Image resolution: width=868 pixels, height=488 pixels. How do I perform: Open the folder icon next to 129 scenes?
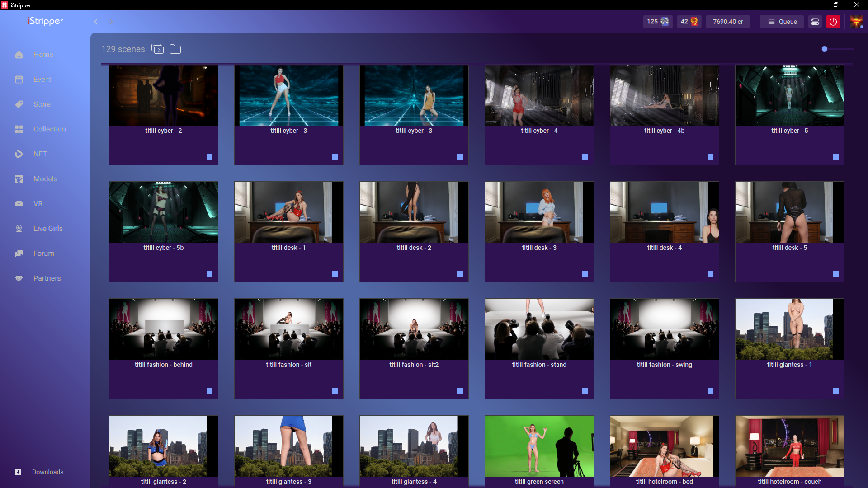click(175, 49)
